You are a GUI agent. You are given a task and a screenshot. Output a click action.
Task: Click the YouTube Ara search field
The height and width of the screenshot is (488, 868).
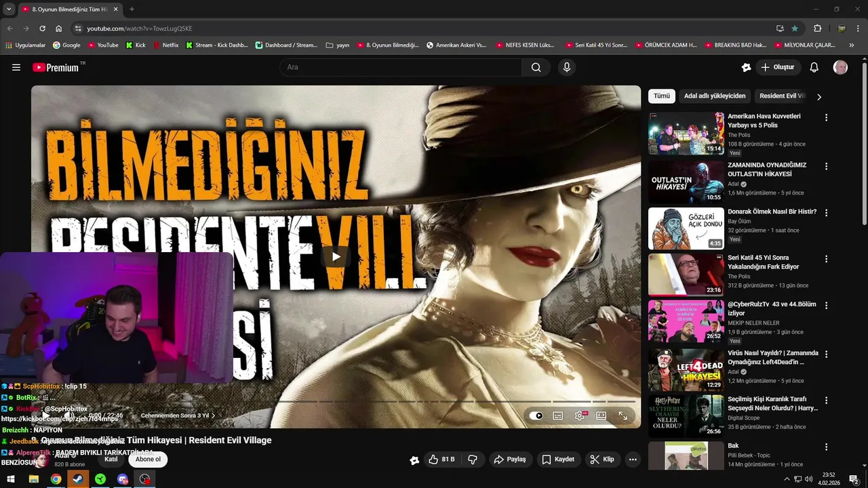point(400,67)
